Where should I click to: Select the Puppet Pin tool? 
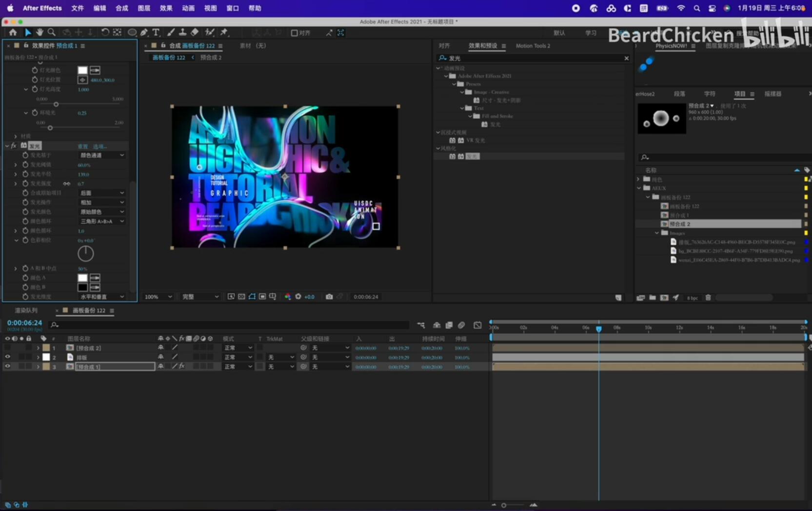click(224, 33)
